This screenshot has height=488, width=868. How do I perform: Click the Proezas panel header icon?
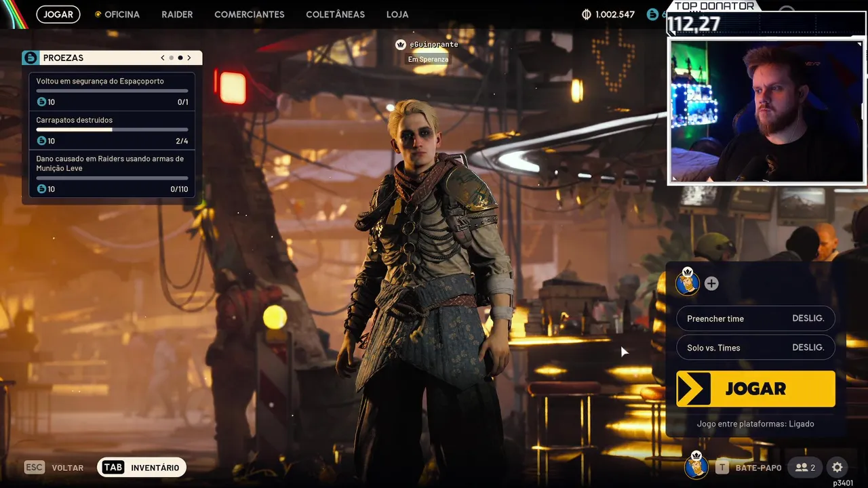coord(31,58)
